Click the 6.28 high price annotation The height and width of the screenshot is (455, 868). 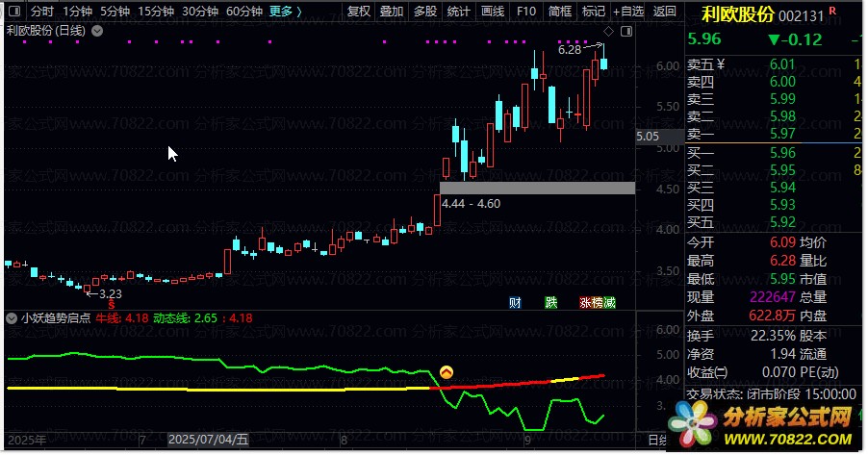[570, 50]
